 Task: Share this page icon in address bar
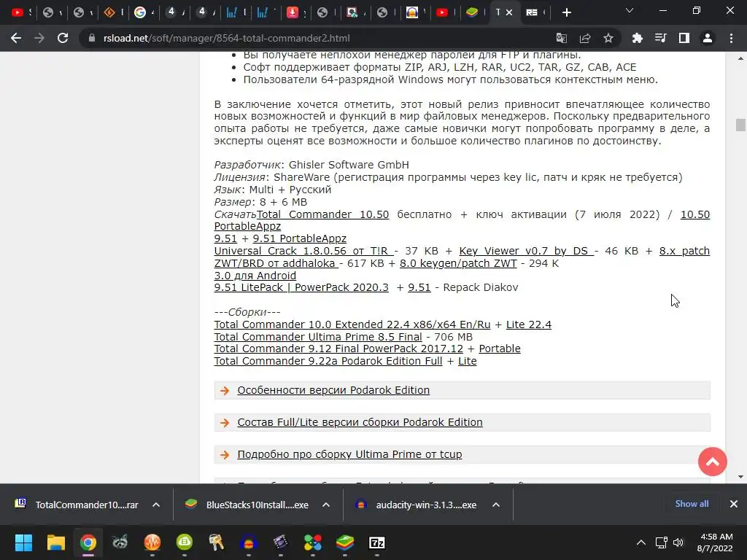585,38
